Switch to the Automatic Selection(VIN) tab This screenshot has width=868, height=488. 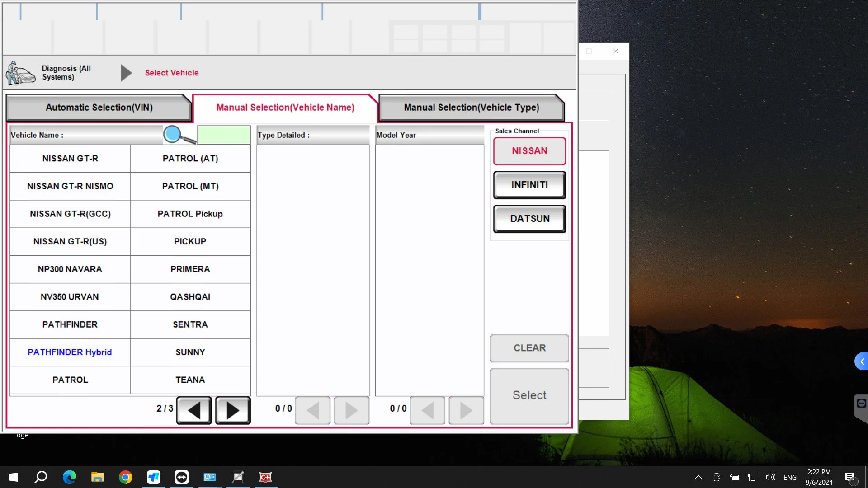point(99,108)
